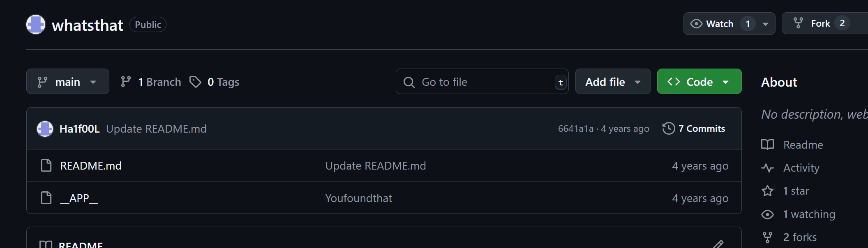Open the green Code dropdown

(699, 82)
